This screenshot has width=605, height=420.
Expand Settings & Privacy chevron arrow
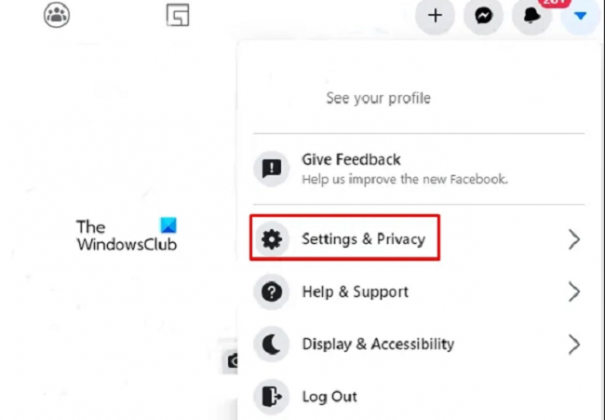tap(574, 240)
